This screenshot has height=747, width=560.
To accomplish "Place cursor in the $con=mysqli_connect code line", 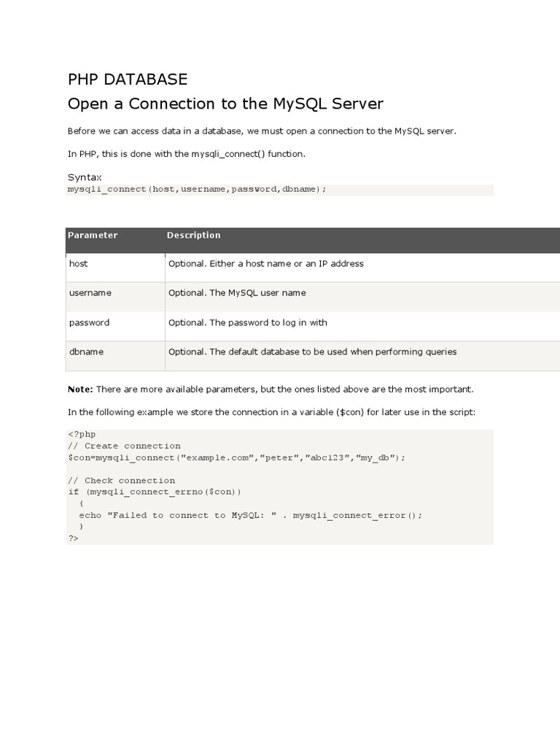I will (x=236, y=457).
